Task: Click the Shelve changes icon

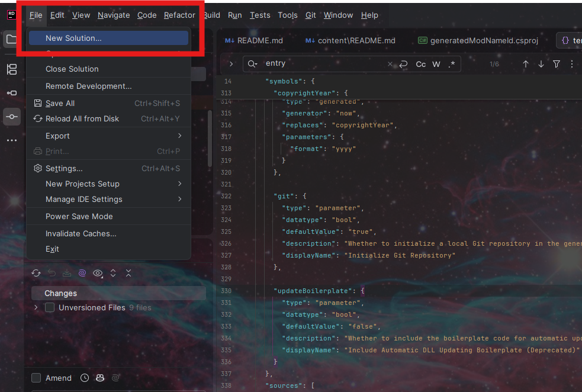Action: pyautogui.click(x=67, y=273)
